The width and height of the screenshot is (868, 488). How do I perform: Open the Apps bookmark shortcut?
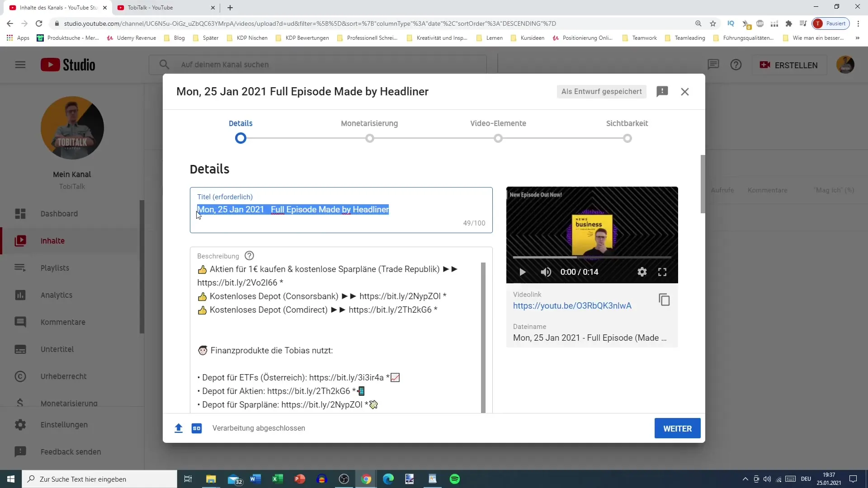tap(18, 38)
